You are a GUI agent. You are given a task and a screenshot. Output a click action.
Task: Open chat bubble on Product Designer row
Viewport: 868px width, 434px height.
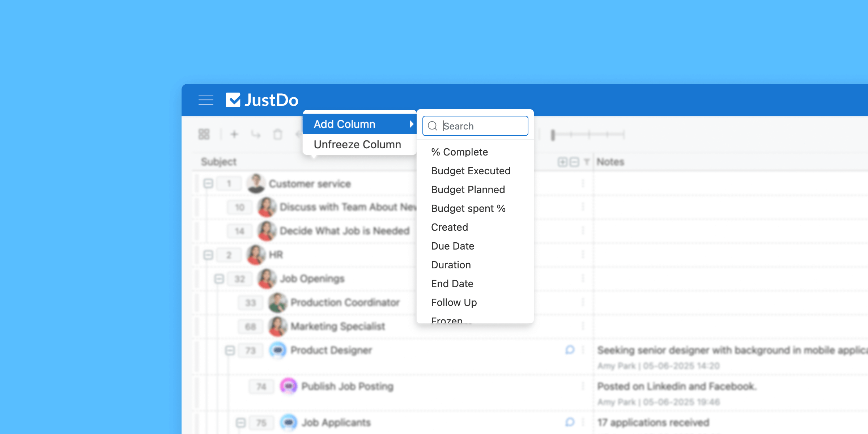(570, 350)
